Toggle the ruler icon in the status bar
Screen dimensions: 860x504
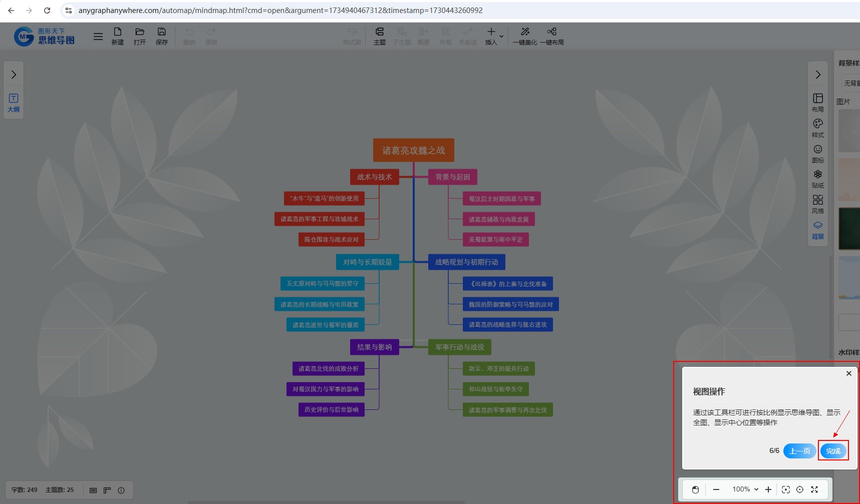point(107,490)
